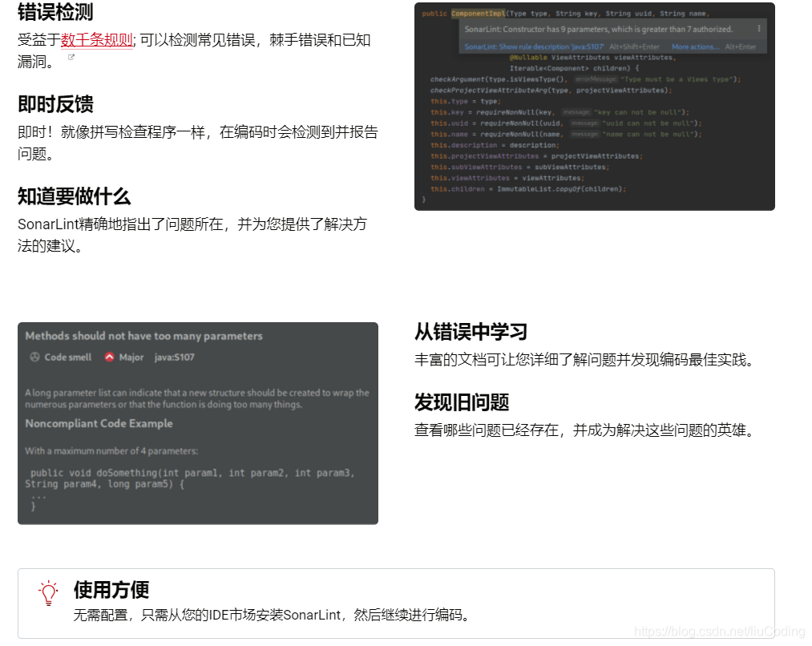812x646 pixels.
Task: Click the Code smell icon in rule image
Action: pos(34,357)
